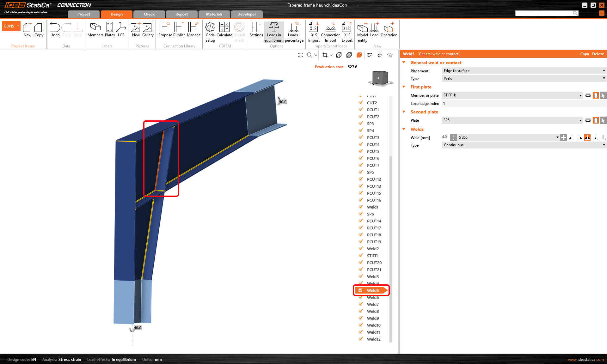Select the solid orange cube render mode
Screen dimensions: 607x364
[359, 55]
